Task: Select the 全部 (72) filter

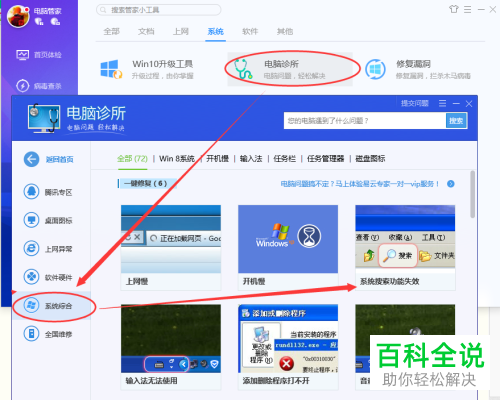Action: [x=132, y=159]
